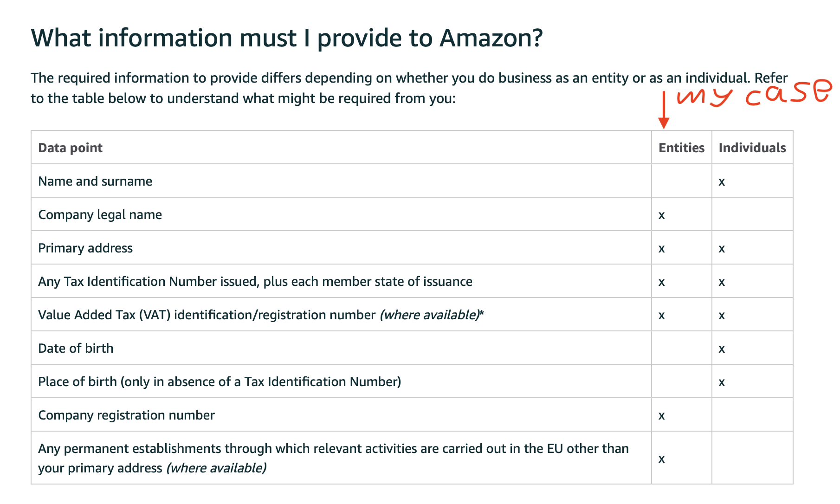Image resolution: width=840 pixels, height=504 pixels.
Task: Click the Entities x in VAT identification row
Action: 661,316
